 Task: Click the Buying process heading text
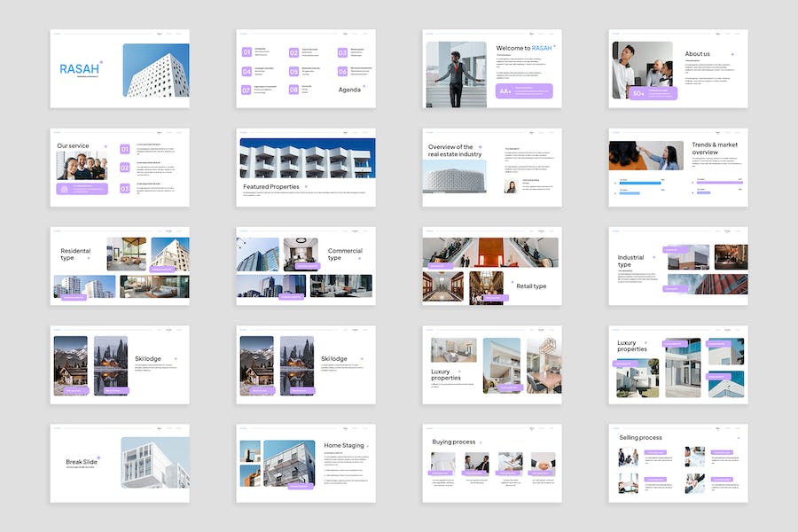[x=453, y=442]
